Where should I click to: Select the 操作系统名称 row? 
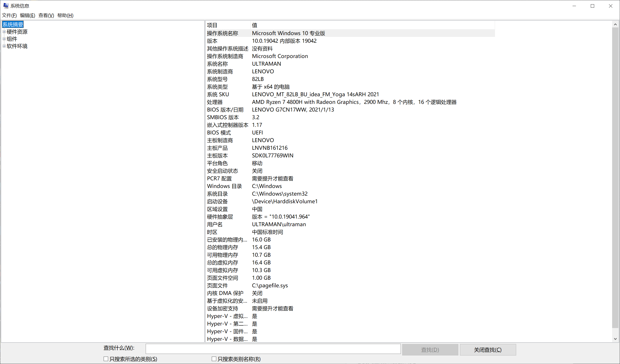click(x=350, y=33)
